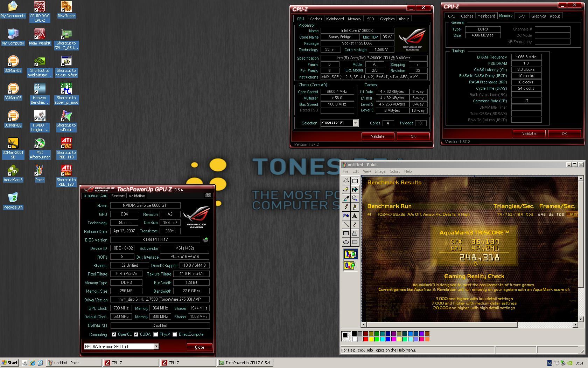Screen dimensions: 588x368
Task: Select the Line tool in Paint
Action: (x=346, y=225)
